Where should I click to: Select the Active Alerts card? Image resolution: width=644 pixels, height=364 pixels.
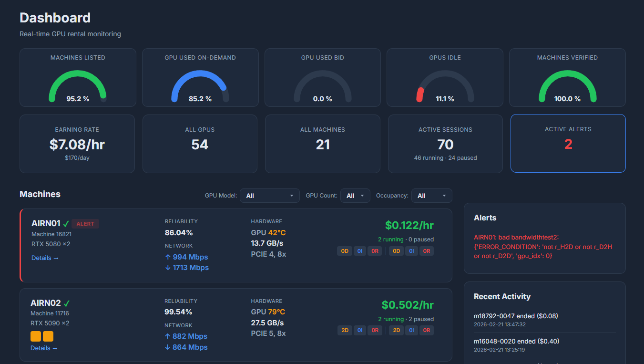click(x=568, y=143)
